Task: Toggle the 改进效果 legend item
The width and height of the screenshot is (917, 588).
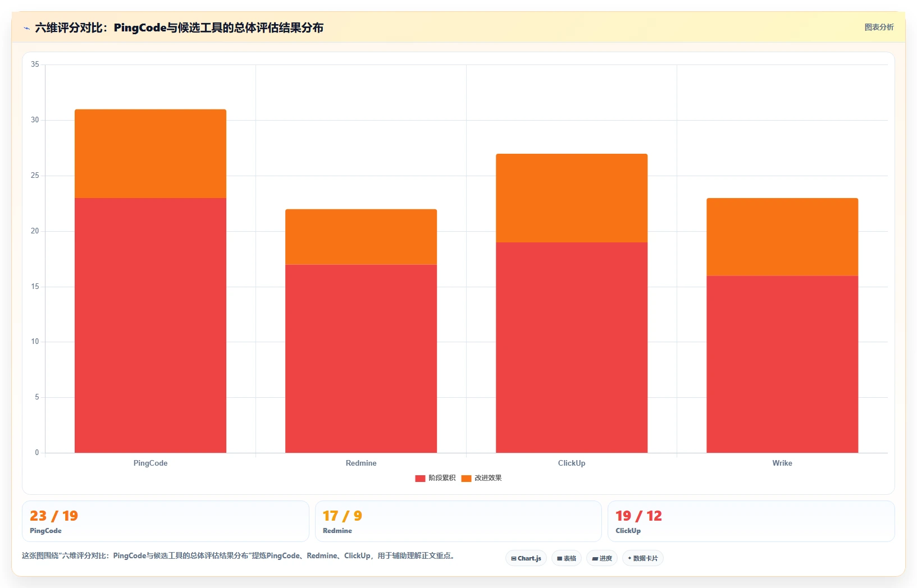Action: [481, 478]
